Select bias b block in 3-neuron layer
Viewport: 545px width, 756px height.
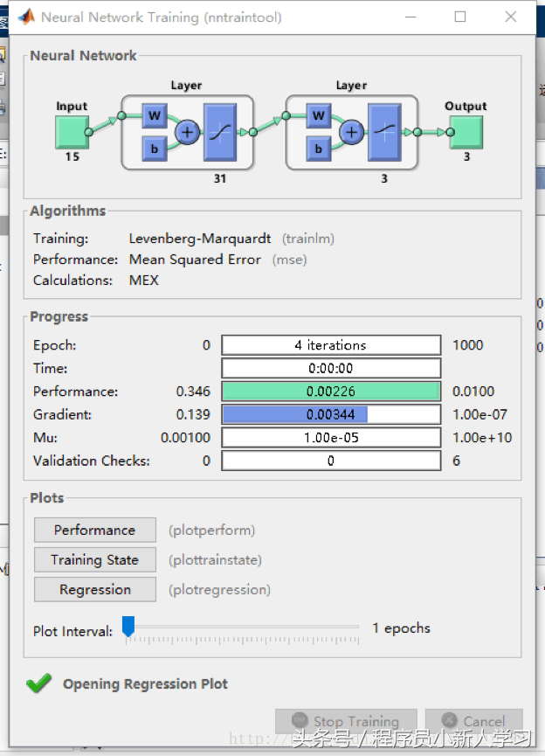(319, 149)
